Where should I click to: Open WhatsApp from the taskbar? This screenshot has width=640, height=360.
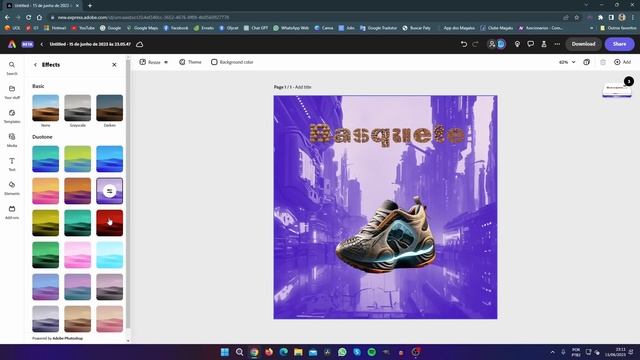(342, 352)
